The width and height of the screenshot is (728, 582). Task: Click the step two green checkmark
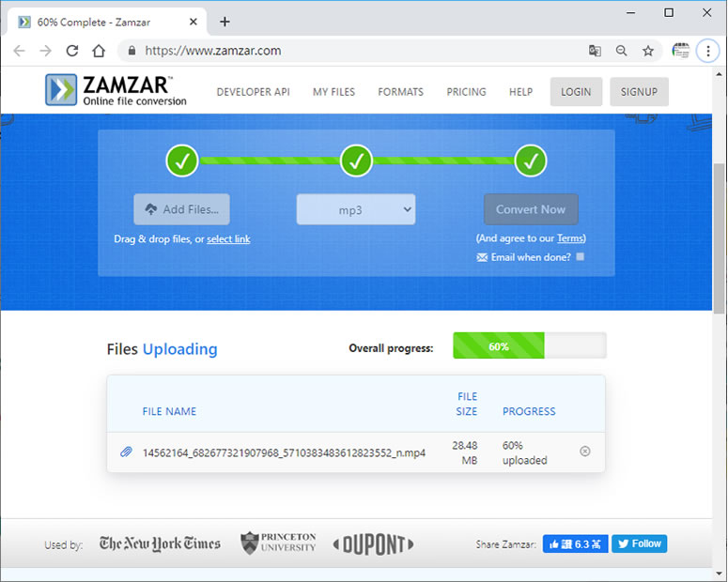pyautogui.click(x=357, y=161)
